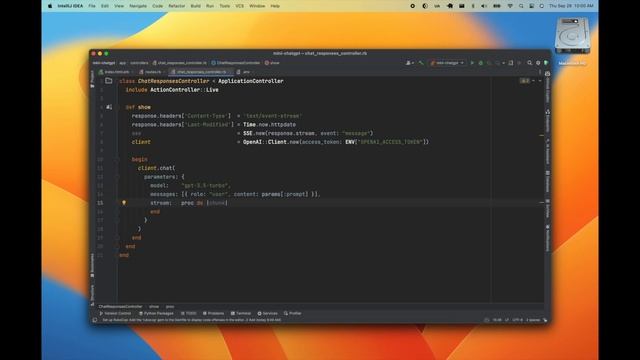Image resolution: width=640 pixels, height=360 pixels.
Task: Open the VCS menu
Action: tap(240, 6)
